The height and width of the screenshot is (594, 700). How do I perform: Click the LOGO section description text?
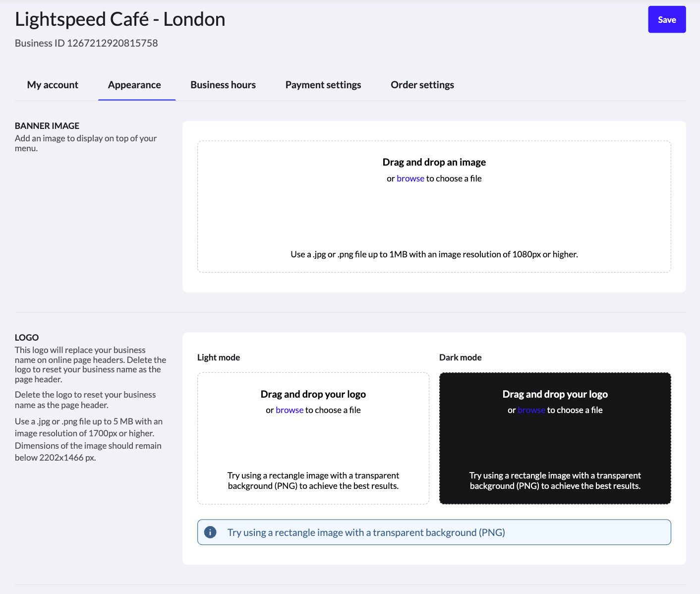[x=90, y=364]
